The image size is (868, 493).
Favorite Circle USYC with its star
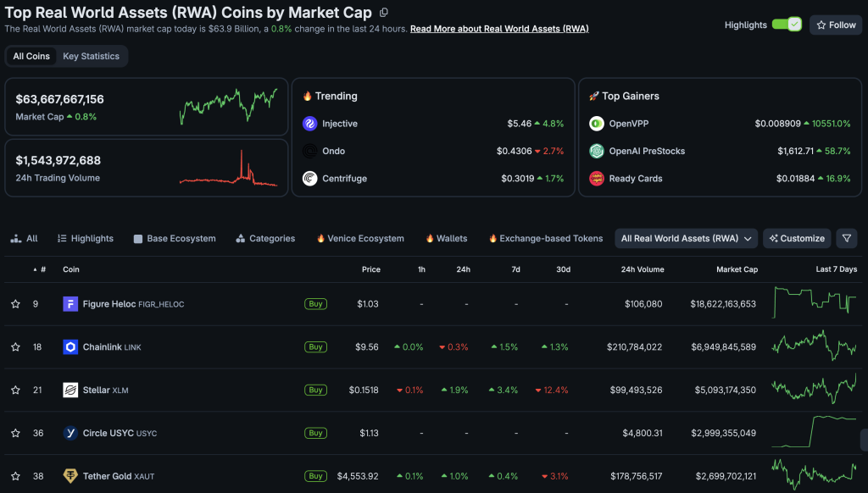point(15,433)
